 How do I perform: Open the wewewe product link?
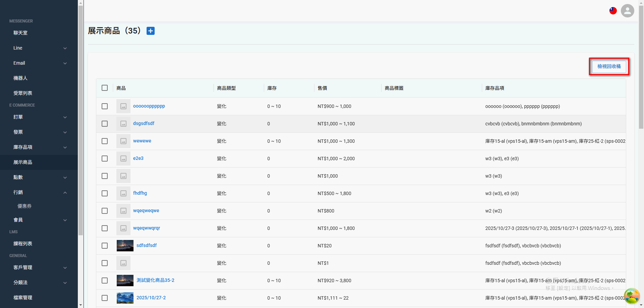coord(142,141)
